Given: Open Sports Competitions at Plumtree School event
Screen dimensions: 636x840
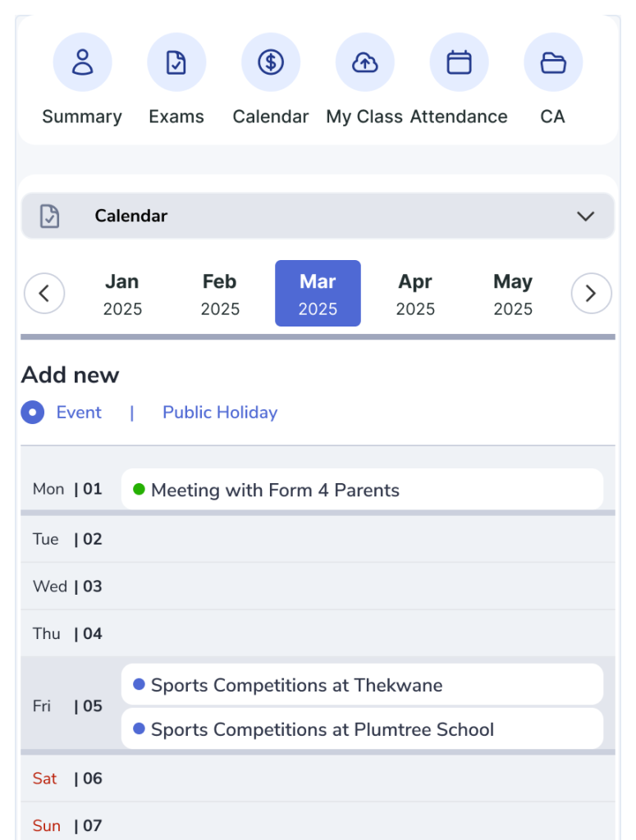Looking at the screenshot, I should click(362, 729).
